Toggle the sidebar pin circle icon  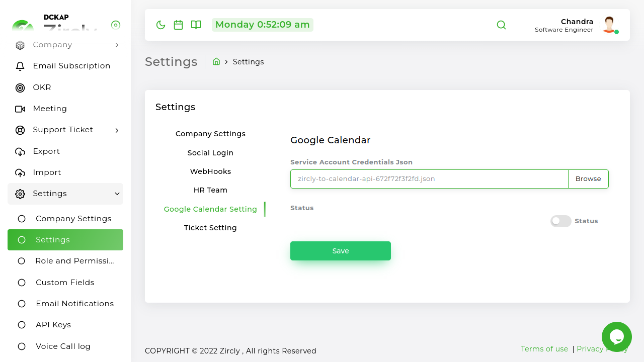[x=116, y=25]
